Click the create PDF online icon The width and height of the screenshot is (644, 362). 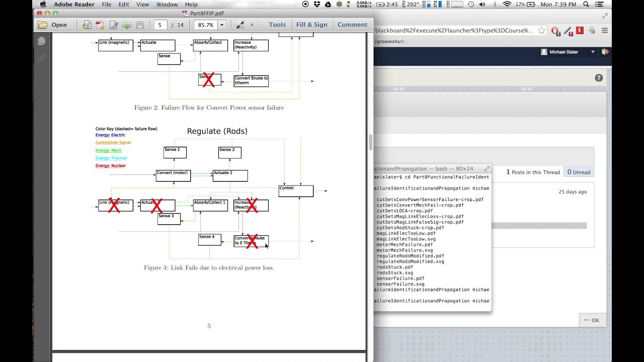[87, 25]
